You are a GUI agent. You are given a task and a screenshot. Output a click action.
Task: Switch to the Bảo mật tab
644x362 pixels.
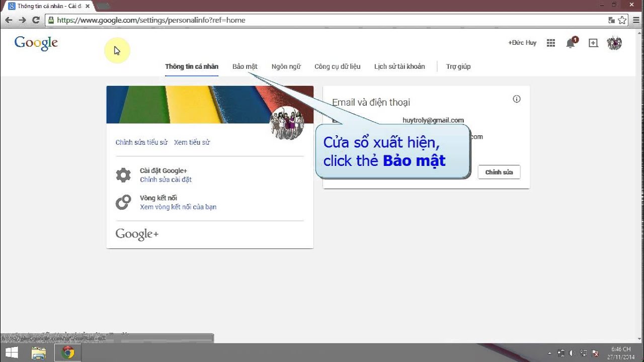tap(245, 66)
